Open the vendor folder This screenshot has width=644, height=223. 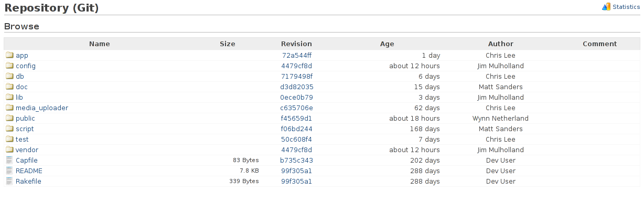[x=27, y=150]
